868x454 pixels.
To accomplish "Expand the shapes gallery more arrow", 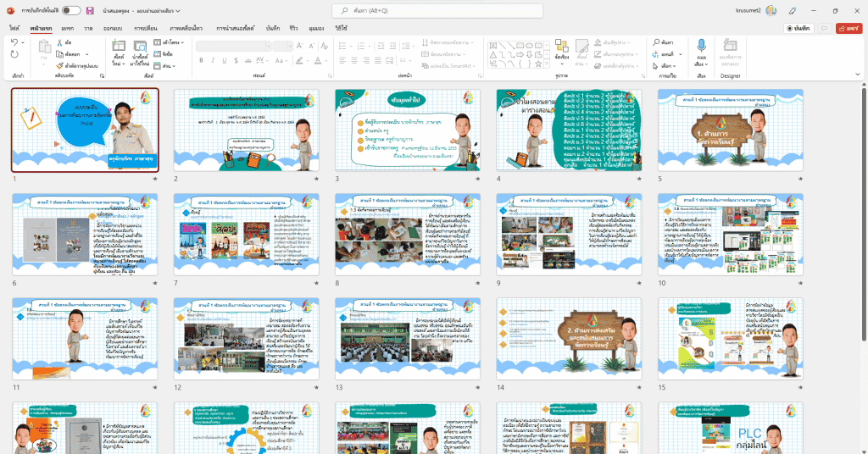I will pyautogui.click(x=548, y=64).
